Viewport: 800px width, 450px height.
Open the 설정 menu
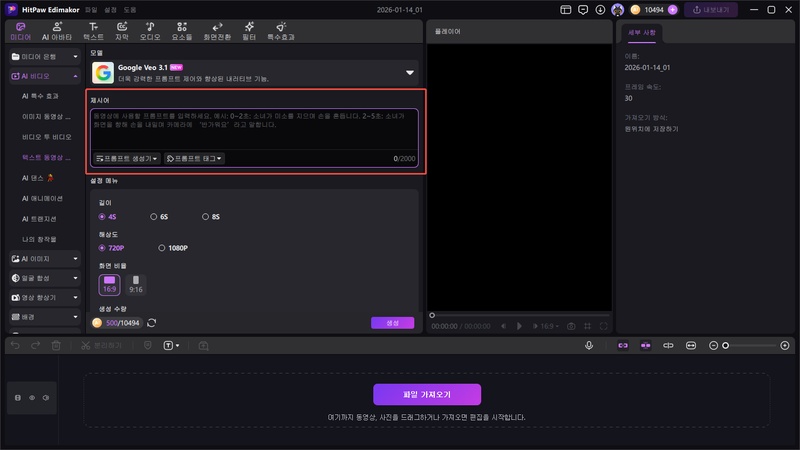[x=110, y=10]
